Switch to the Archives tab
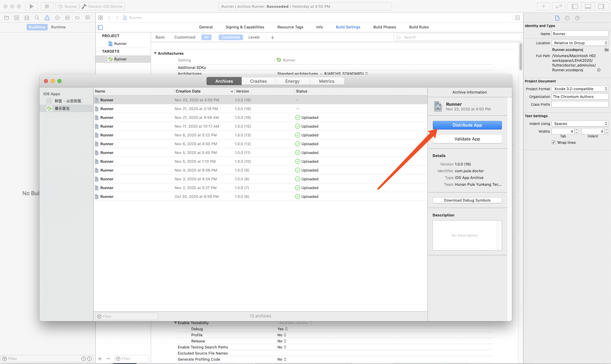This screenshot has height=364, width=611. coord(224,81)
